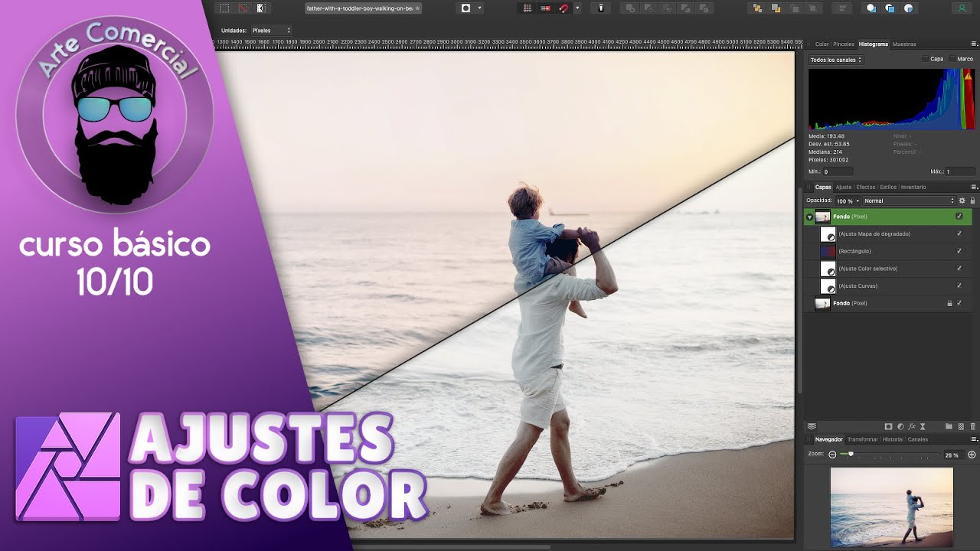Click the Navigator preview thumbnail

click(x=892, y=507)
